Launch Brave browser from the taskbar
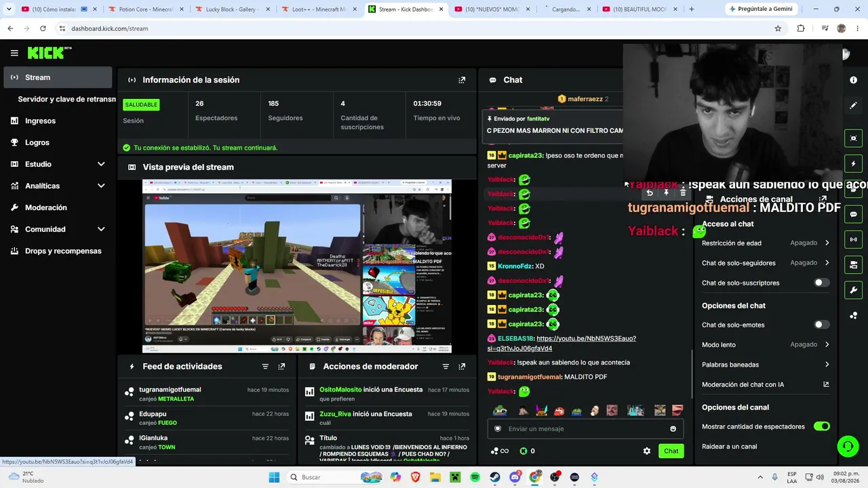The image size is (868, 488). pos(416,477)
